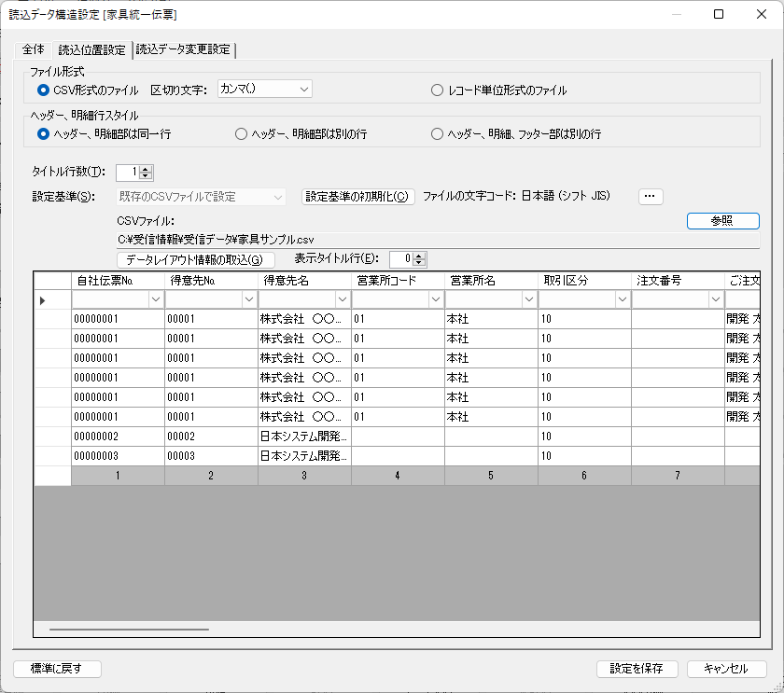Click 設定を保存 button
Image resolution: width=784 pixels, height=693 pixels.
click(637, 669)
